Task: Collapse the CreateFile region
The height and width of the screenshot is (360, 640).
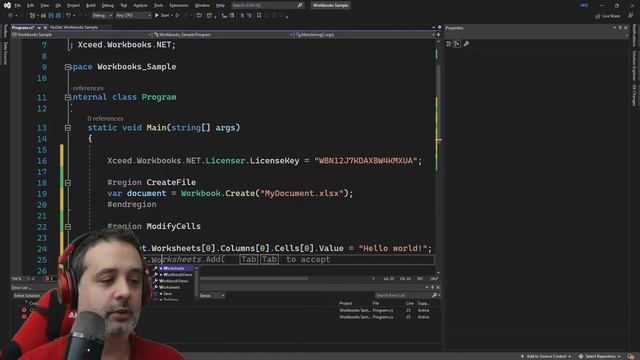Action: [x=68, y=182]
